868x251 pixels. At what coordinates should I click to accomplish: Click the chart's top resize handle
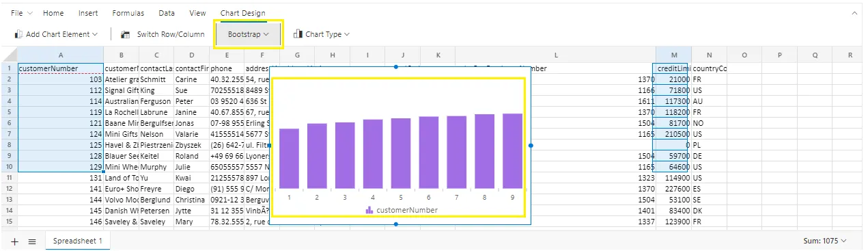point(397,67)
